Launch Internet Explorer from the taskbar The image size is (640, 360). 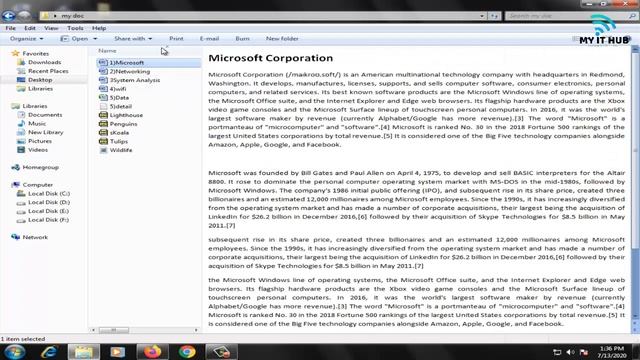pos(49,351)
